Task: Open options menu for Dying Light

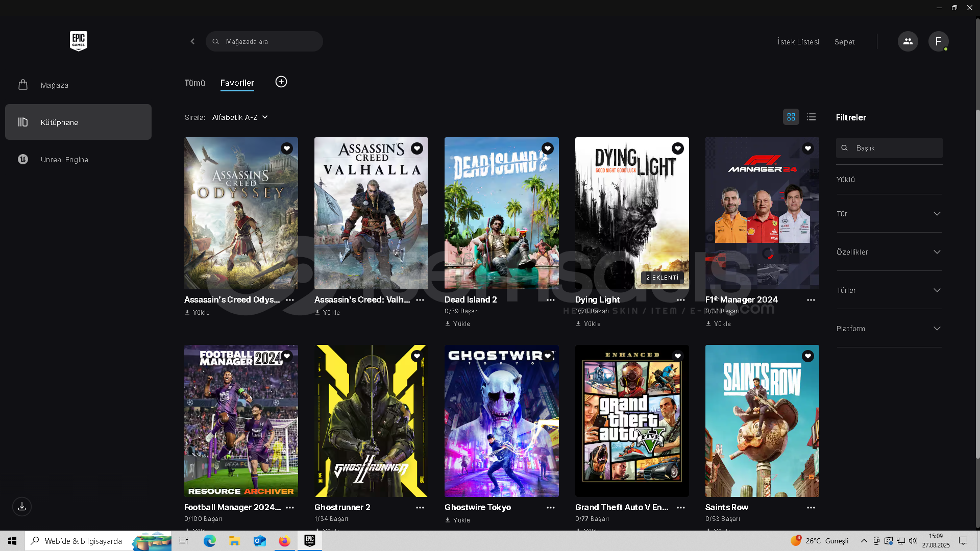Action: [681, 300]
